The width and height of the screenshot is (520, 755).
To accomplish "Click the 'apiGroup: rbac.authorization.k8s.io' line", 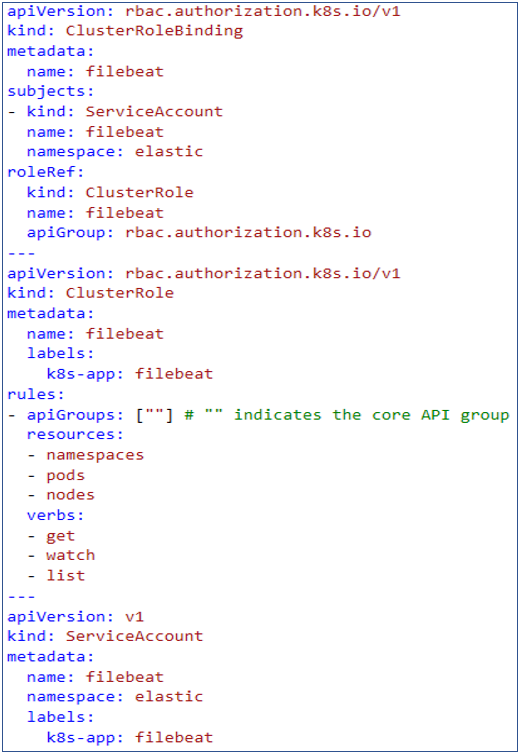I will pos(199,233).
